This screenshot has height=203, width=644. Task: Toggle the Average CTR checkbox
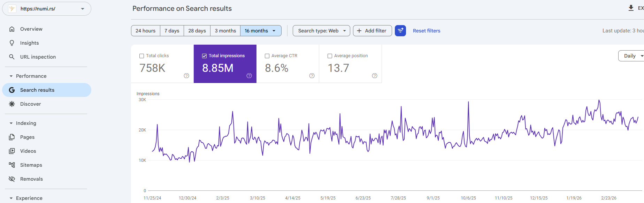click(x=267, y=56)
